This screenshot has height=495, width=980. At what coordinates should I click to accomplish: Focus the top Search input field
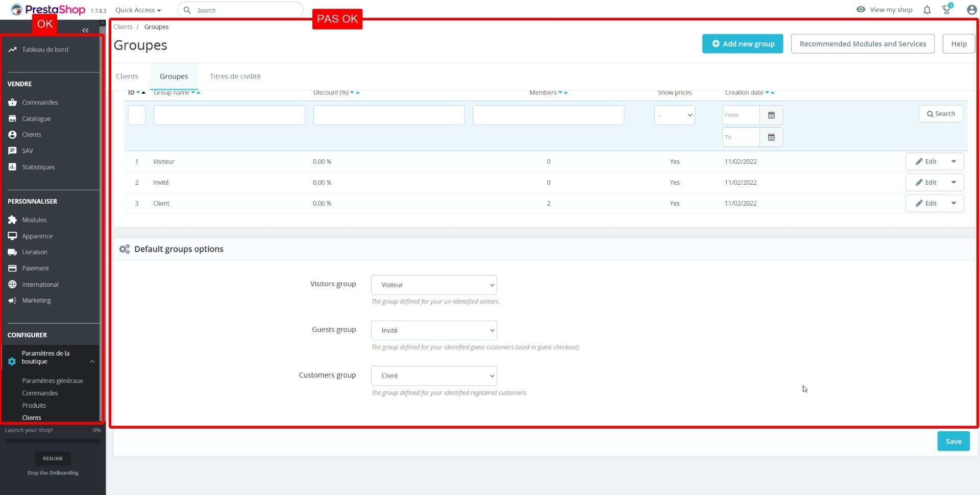(240, 10)
